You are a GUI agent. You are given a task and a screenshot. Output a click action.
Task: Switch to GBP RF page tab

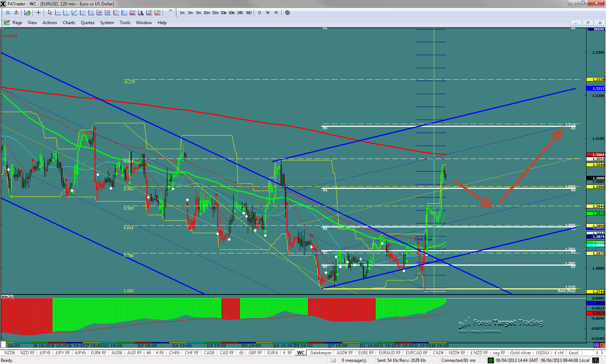point(255,353)
